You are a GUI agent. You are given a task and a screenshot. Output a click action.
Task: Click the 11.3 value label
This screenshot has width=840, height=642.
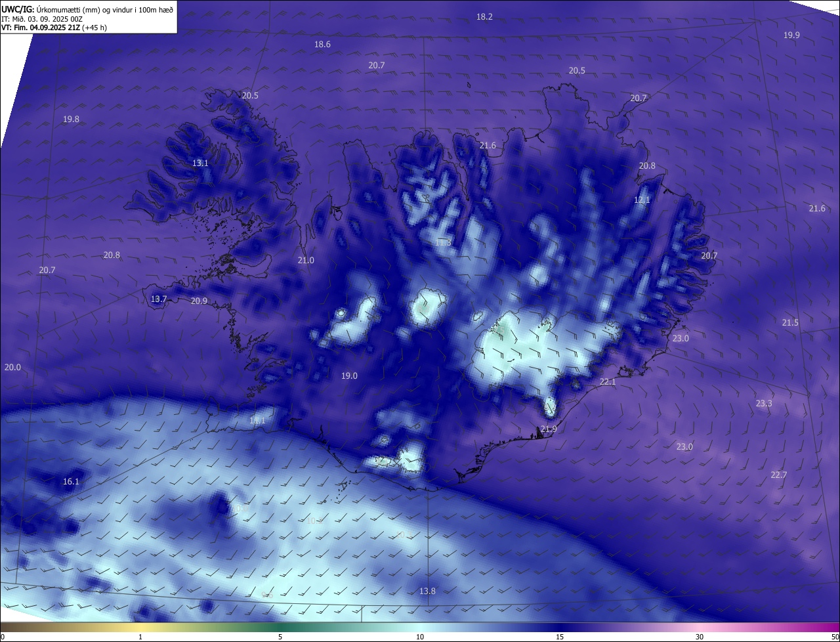pyautogui.click(x=443, y=242)
